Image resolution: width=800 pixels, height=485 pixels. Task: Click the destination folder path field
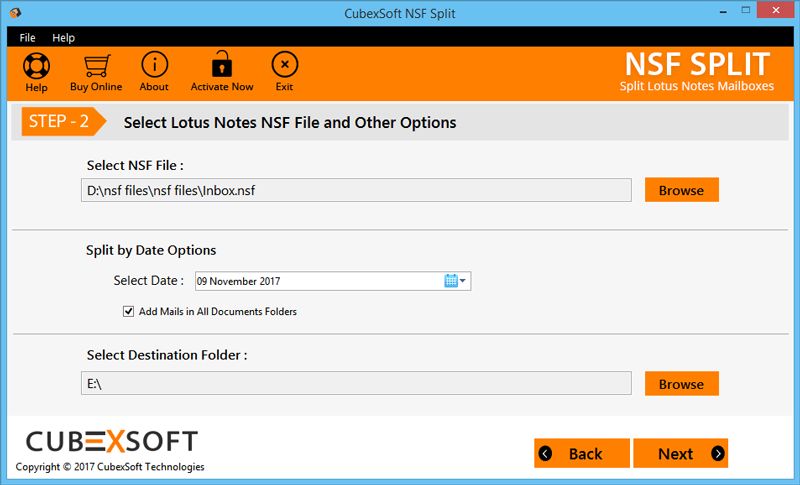click(x=355, y=384)
